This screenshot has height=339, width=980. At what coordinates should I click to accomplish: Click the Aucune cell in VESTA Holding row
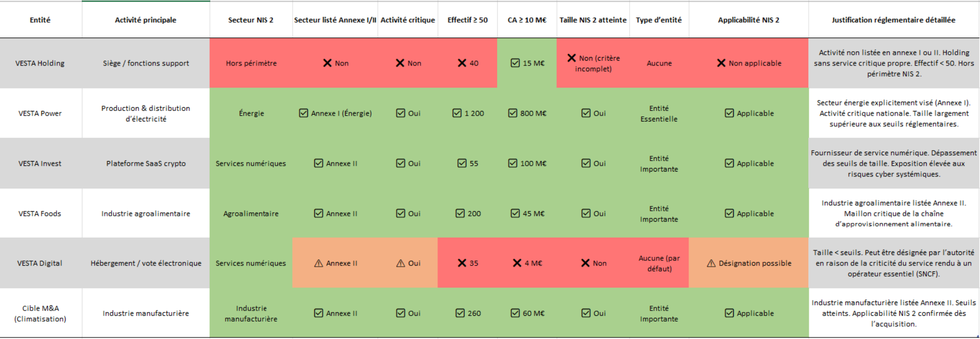pyautogui.click(x=659, y=63)
